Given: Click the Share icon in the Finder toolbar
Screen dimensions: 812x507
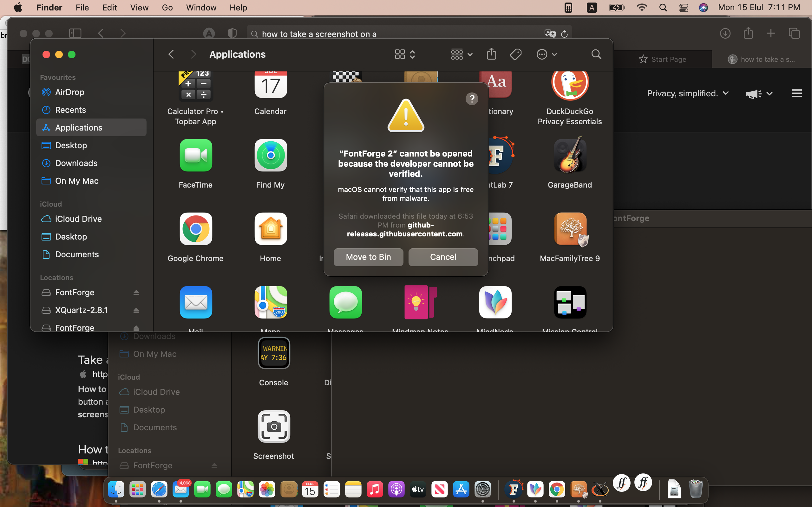Looking at the screenshot, I should [491, 54].
